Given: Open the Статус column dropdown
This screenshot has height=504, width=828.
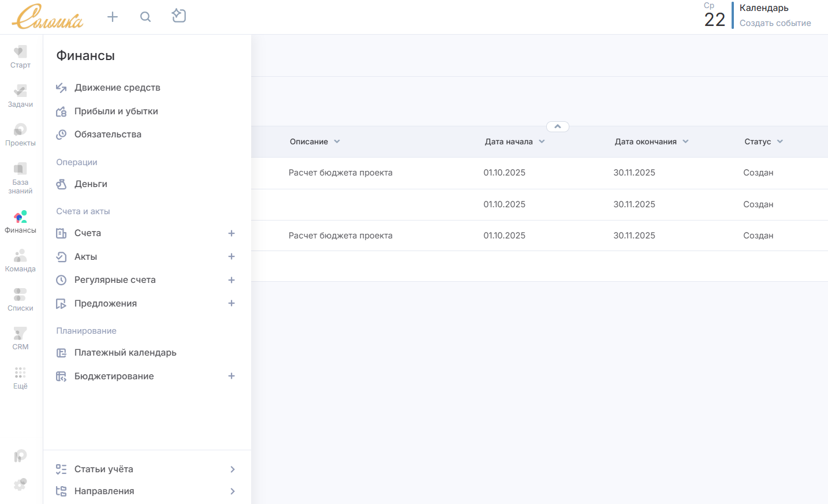Looking at the screenshot, I should click(x=780, y=141).
